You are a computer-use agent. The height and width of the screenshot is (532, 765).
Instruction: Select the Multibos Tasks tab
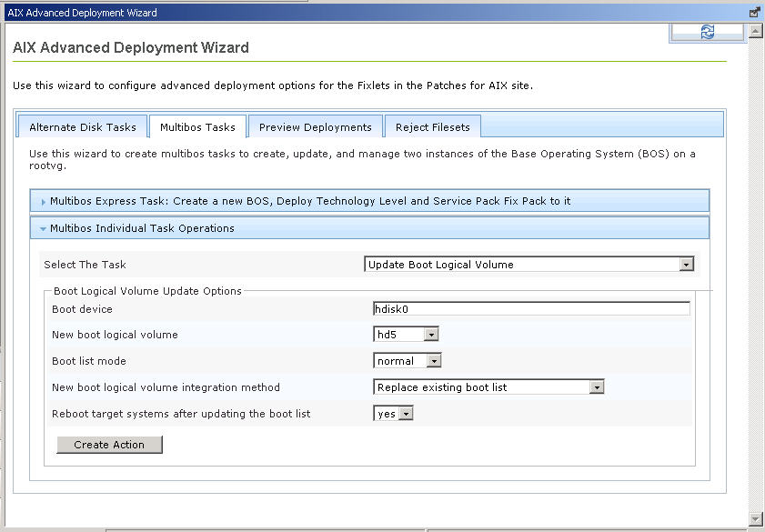(197, 126)
